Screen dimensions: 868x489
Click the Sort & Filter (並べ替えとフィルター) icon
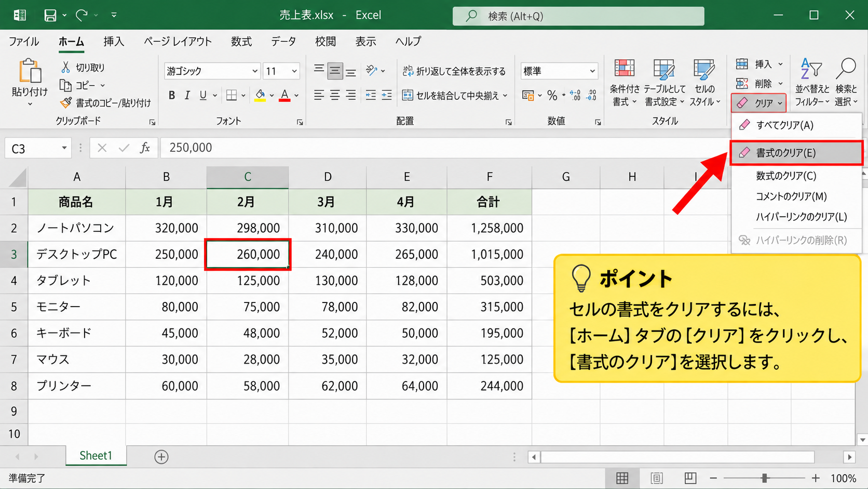coord(811,69)
